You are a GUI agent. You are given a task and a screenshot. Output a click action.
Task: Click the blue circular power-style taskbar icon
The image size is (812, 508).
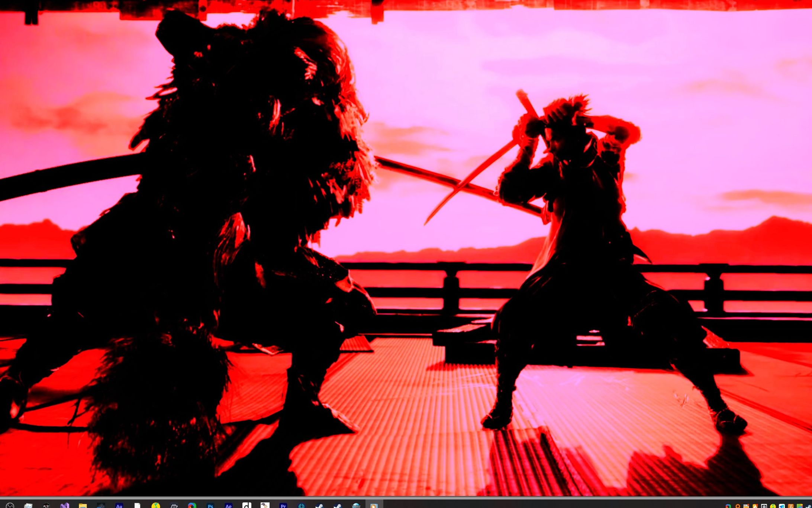[x=302, y=506]
